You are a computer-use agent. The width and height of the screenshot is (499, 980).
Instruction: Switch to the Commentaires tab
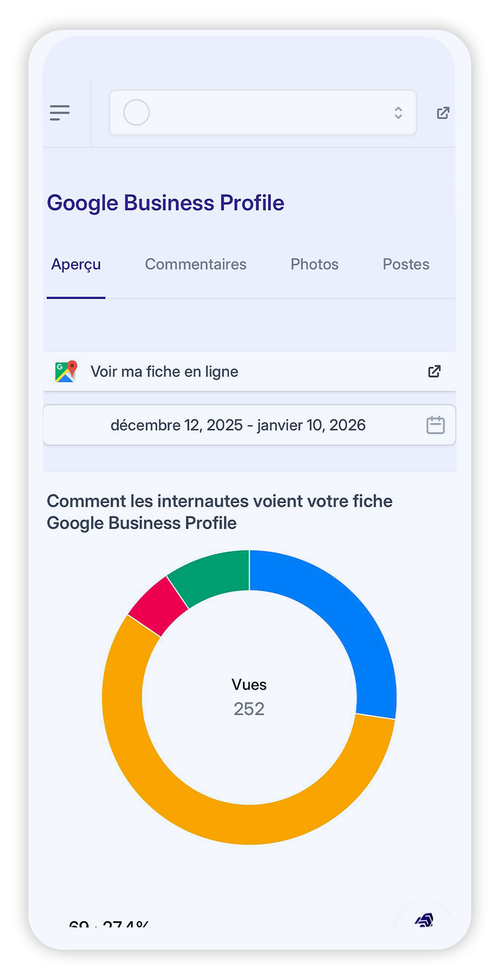click(x=196, y=264)
